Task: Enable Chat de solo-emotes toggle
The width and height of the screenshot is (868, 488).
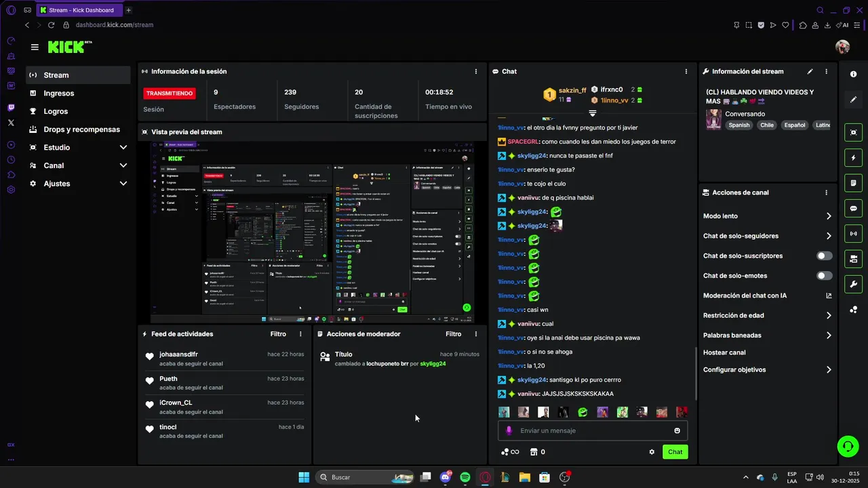Action: [x=824, y=276]
